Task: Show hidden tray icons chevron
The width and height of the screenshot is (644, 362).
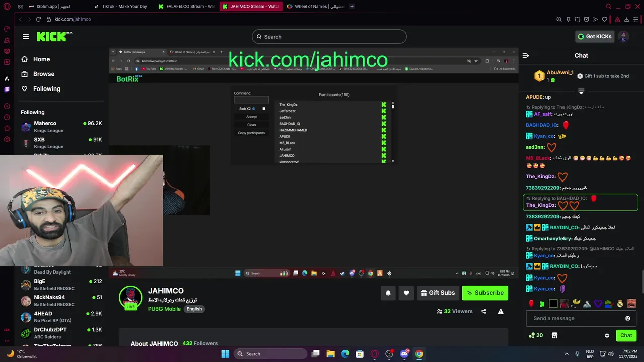Action: pos(566,354)
